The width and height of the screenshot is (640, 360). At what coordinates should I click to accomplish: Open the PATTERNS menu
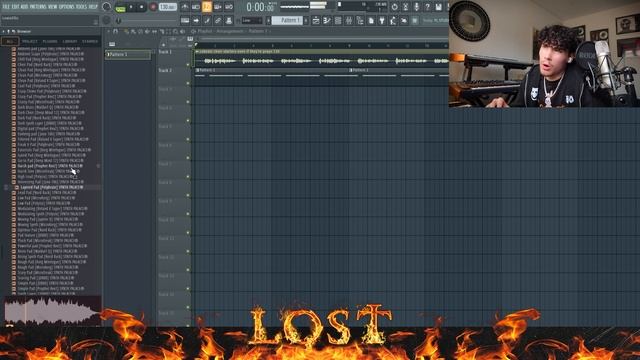point(38,7)
